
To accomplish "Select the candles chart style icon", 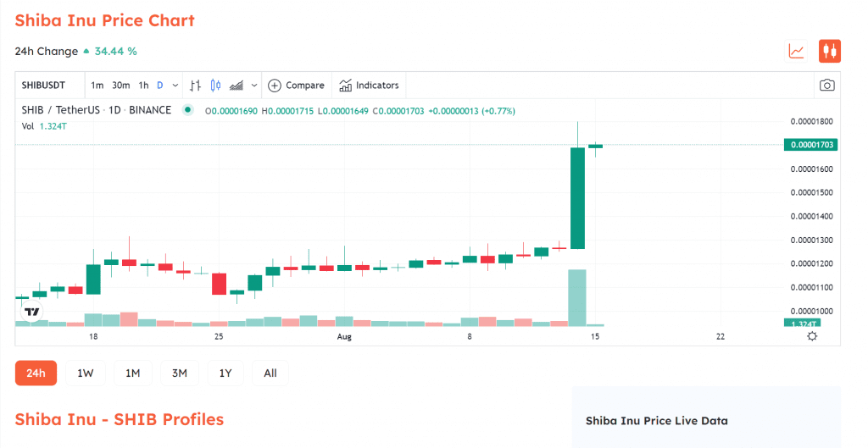I will [x=216, y=86].
